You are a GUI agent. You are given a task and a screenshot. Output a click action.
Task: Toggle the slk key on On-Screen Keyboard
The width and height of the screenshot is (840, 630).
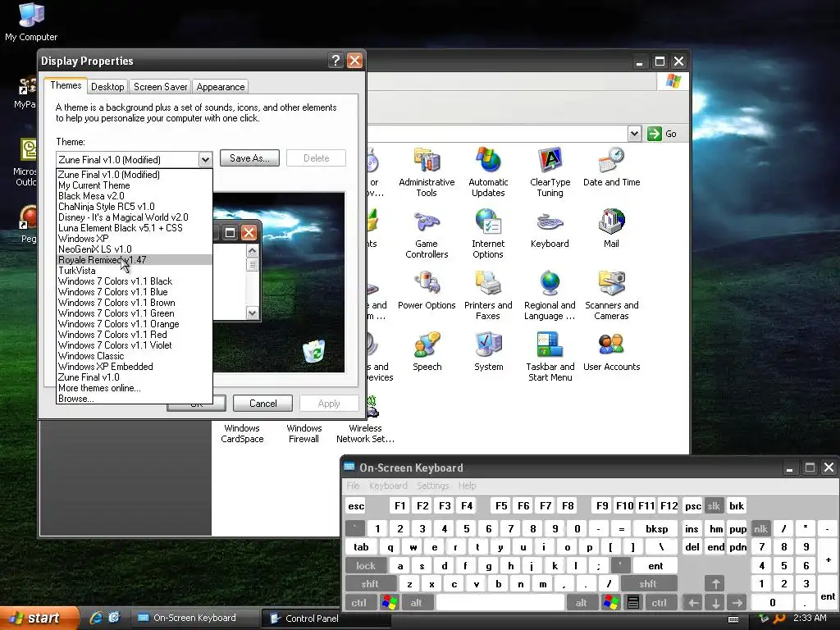point(714,505)
